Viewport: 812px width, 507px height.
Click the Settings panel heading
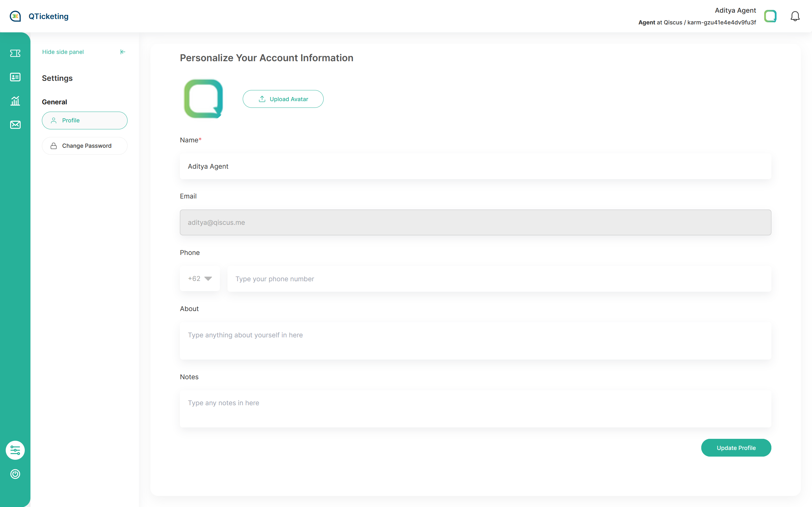click(x=57, y=78)
